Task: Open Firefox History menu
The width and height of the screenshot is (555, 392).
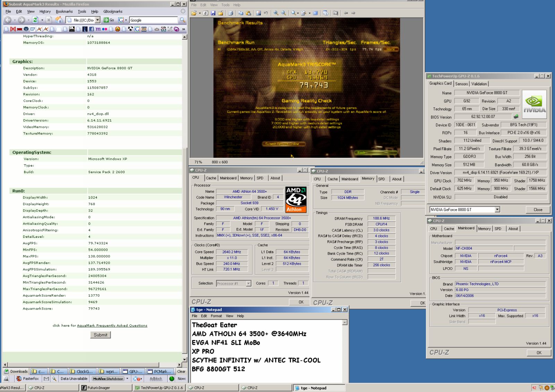Action: (45, 11)
